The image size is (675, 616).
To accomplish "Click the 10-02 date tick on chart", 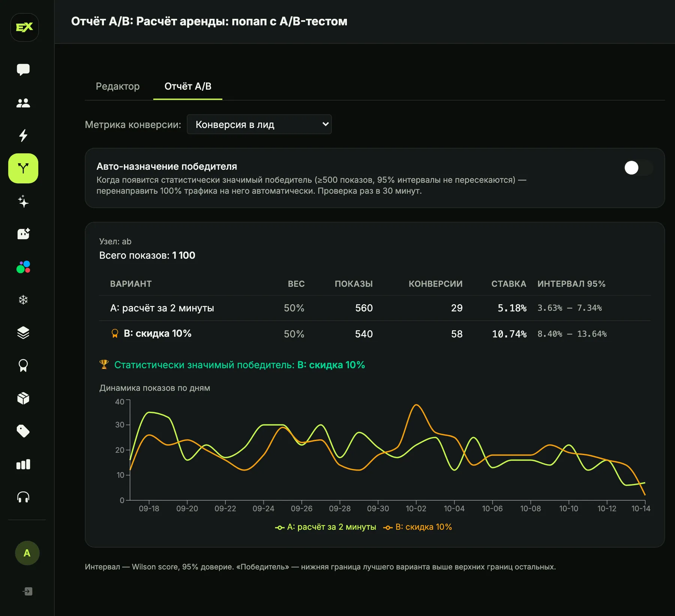I will tap(416, 509).
